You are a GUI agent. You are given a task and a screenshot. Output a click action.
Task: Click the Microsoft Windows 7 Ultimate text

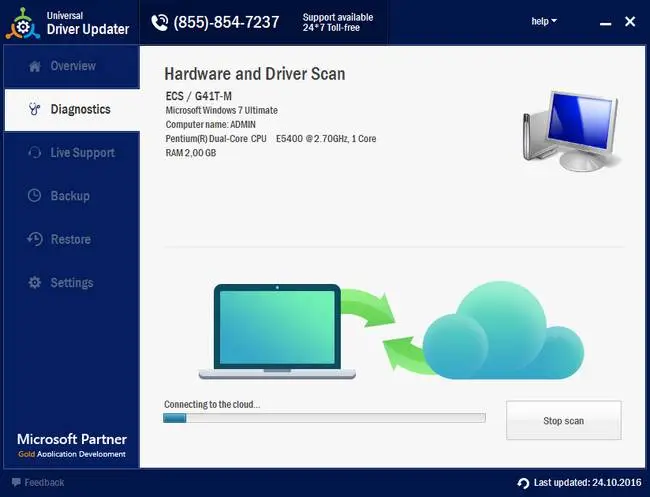point(221,110)
